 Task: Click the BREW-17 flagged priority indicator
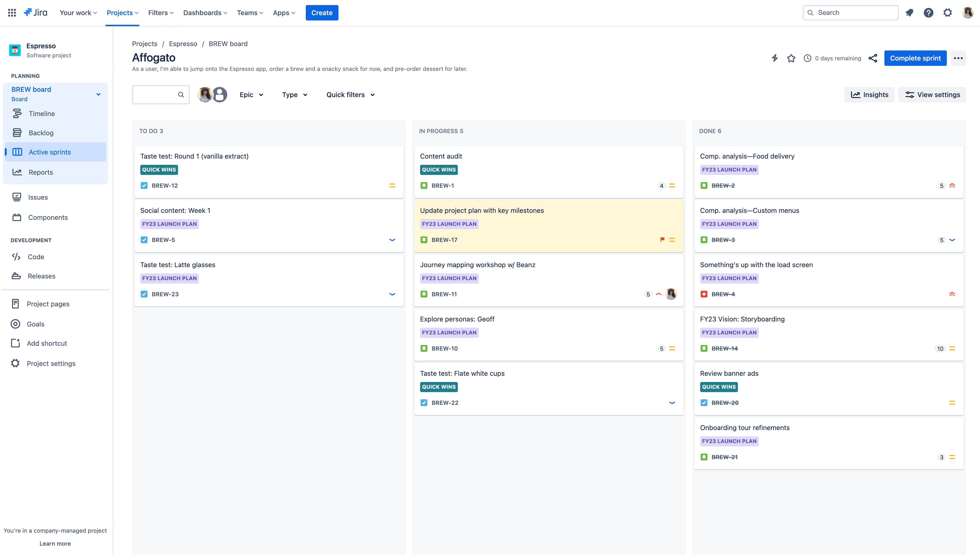(x=662, y=240)
